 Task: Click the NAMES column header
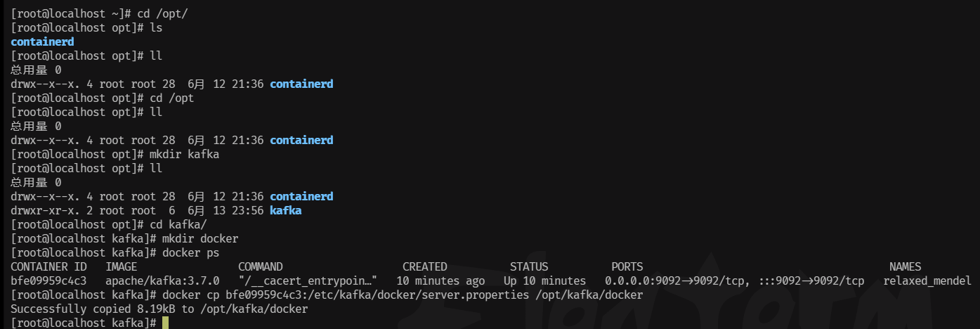coord(905,266)
